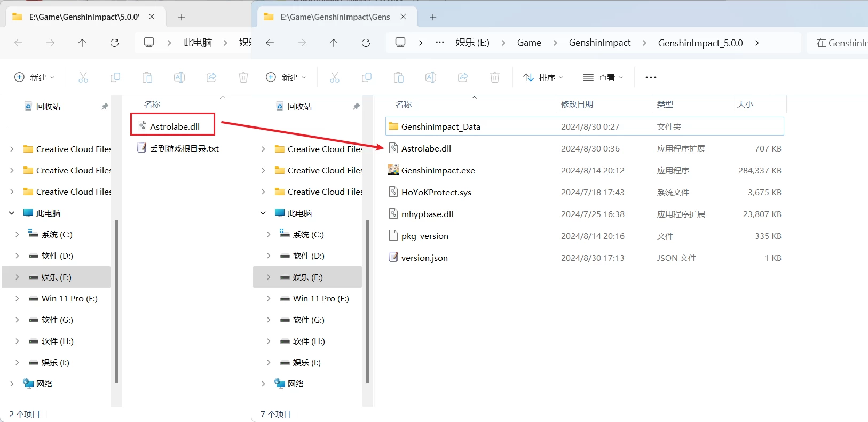
Task: Open 查看 view dropdown
Action: pyautogui.click(x=603, y=77)
